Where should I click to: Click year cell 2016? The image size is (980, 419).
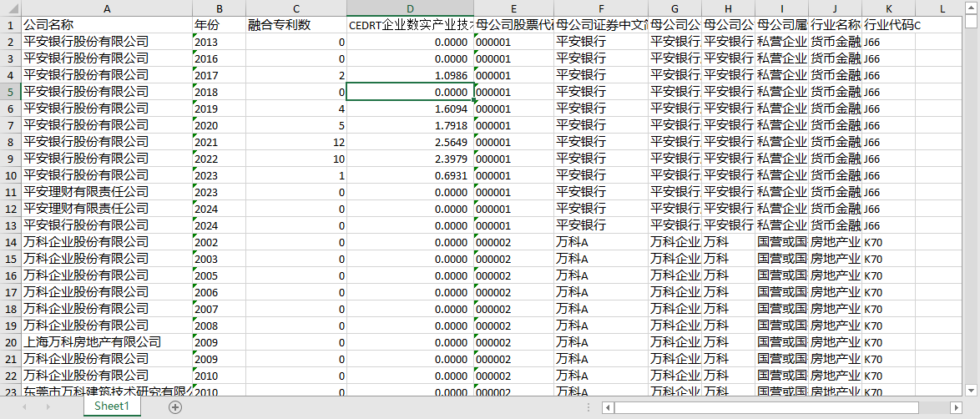pyautogui.click(x=219, y=58)
